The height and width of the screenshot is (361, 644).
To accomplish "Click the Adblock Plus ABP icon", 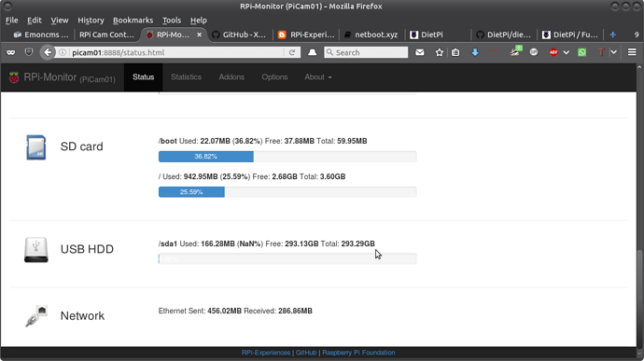I will (553, 52).
